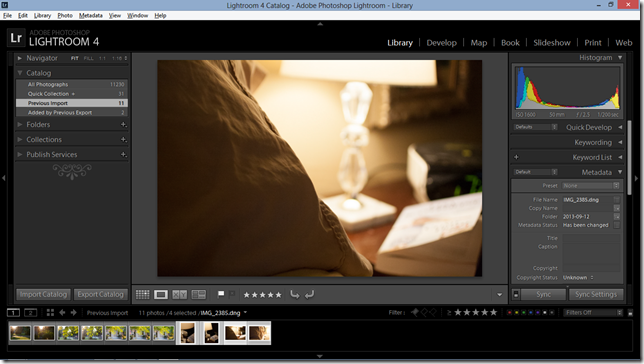The height and width of the screenshot is (364, 644).
Task: Set the Flag as Pick icon
Action: pos(221,294)
